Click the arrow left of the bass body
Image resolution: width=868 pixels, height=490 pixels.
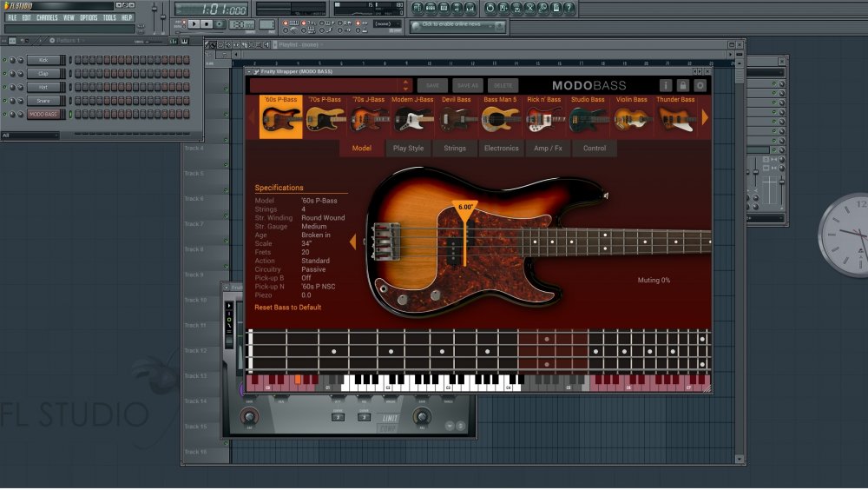pyautogui.click(x=352, y=242)
